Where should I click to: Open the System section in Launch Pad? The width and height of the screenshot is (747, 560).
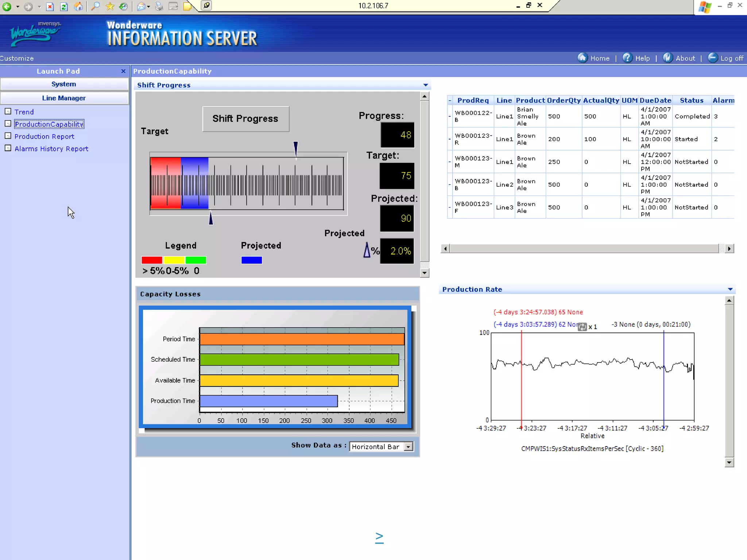point(64,84)
